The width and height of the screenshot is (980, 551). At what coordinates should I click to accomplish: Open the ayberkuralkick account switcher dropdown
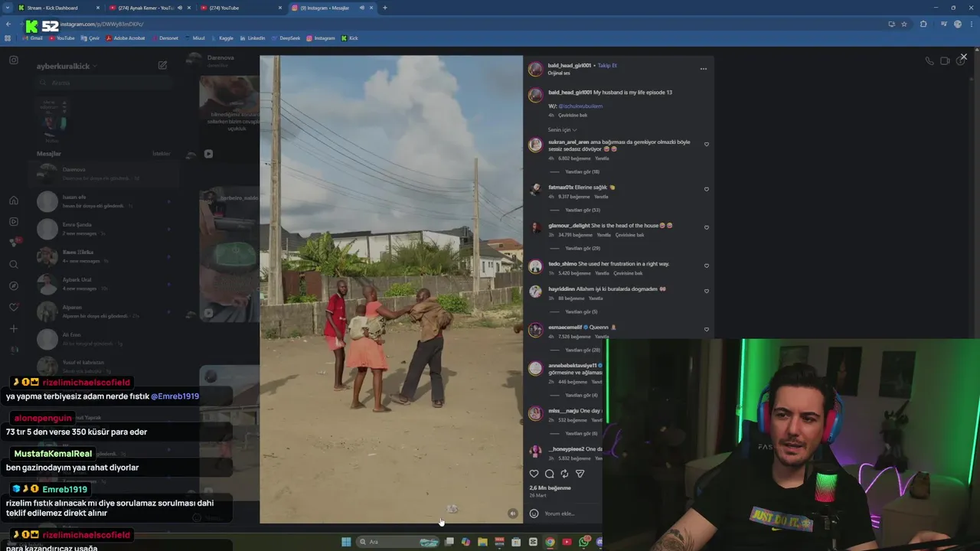pyautogui.click(x=67, y=66)
